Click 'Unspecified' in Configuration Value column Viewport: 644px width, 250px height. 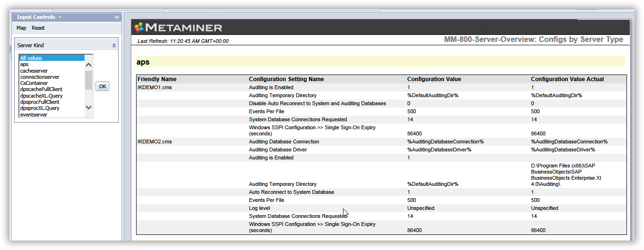421,208
